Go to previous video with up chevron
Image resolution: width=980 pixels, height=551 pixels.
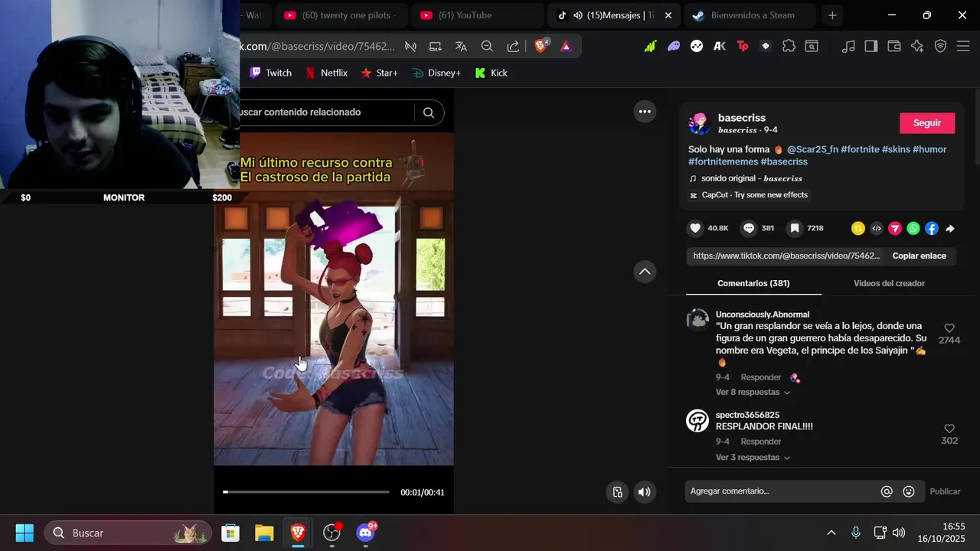pyautogui.click(x=645, y=272)
